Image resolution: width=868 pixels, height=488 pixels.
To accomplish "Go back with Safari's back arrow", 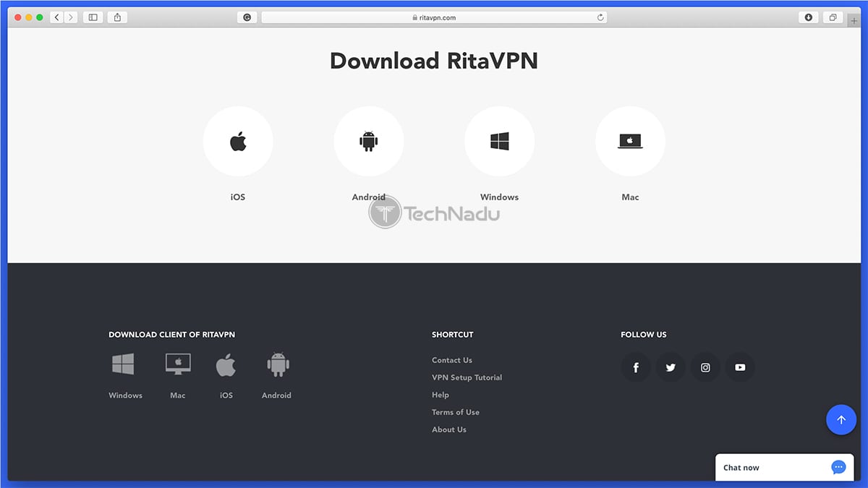I will (57, 17).
